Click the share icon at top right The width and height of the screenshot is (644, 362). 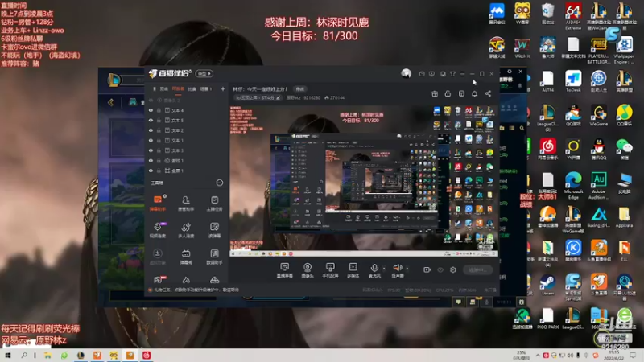488,93
